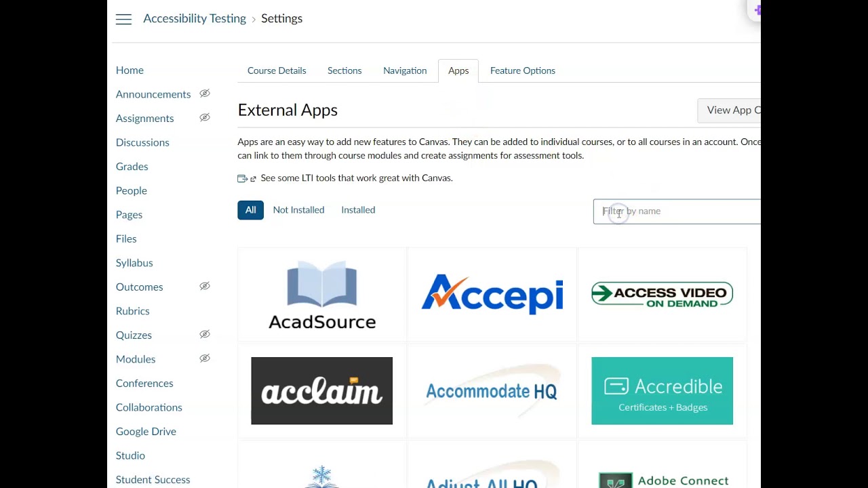Show All apps filter
868x488 pixels.
tap(250, 210)
